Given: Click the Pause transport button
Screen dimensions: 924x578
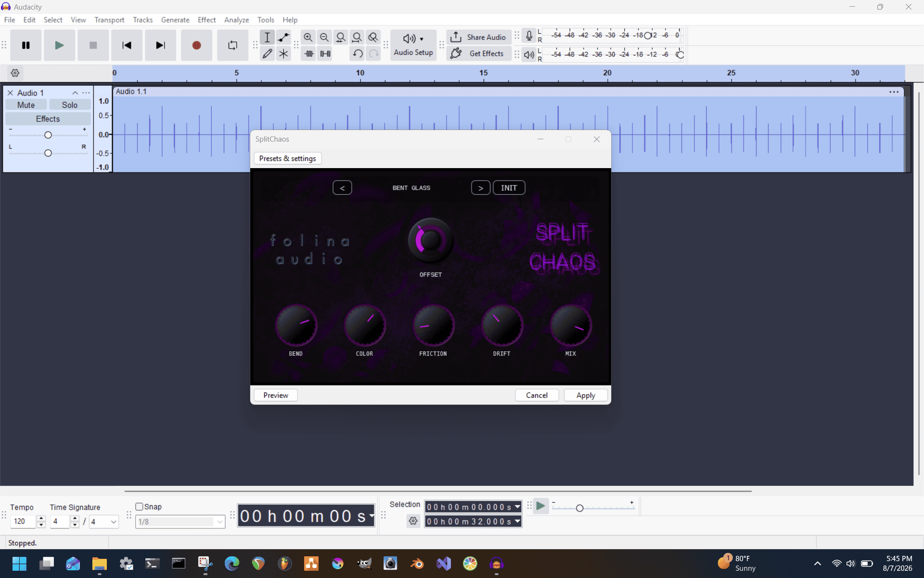Looking at the screenshot, I should [x=26, y=45].
